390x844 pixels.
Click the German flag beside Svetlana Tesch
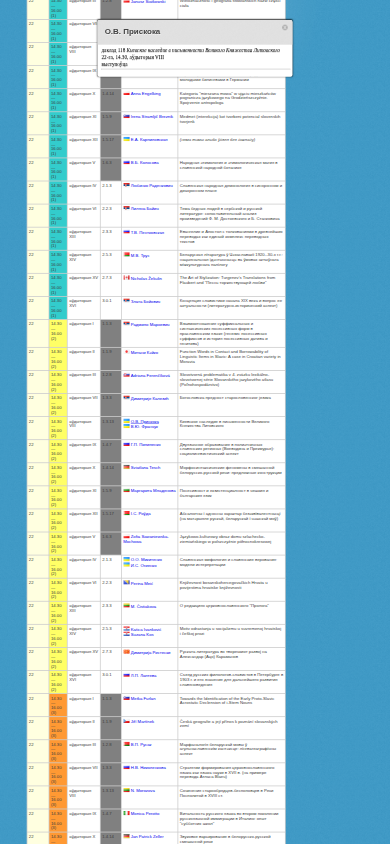[x=126, y=468]
